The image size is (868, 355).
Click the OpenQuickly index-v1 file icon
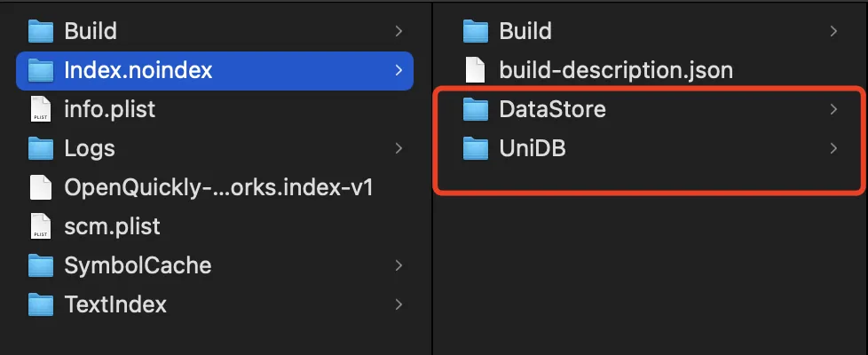point(42,187)
